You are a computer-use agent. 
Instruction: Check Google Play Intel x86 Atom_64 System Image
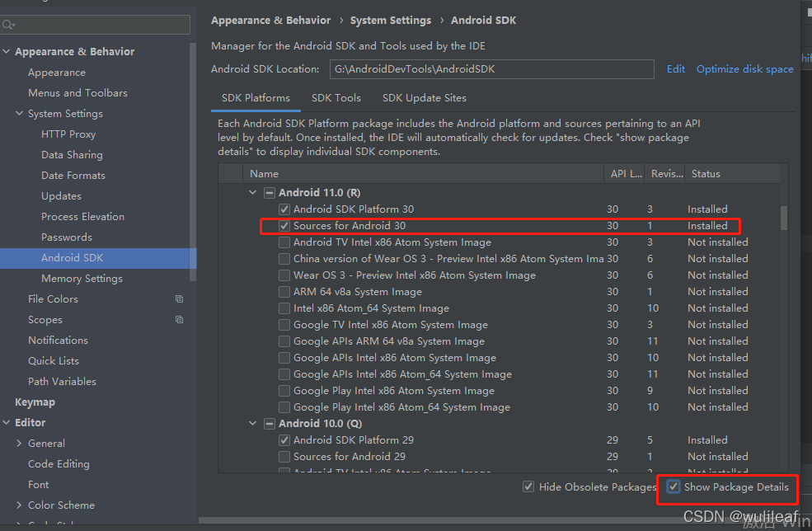coord(284,407)
